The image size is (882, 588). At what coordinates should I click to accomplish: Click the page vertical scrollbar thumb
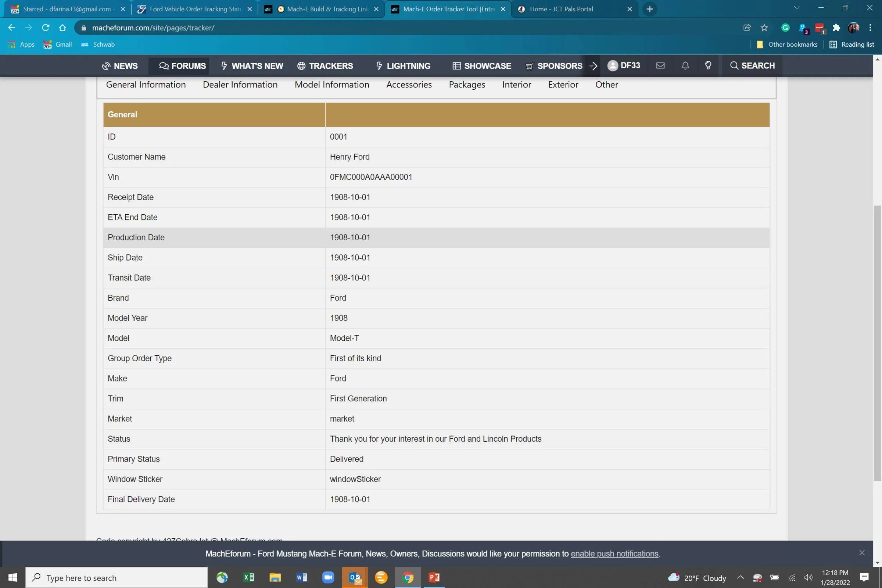[x=878, y=343]
